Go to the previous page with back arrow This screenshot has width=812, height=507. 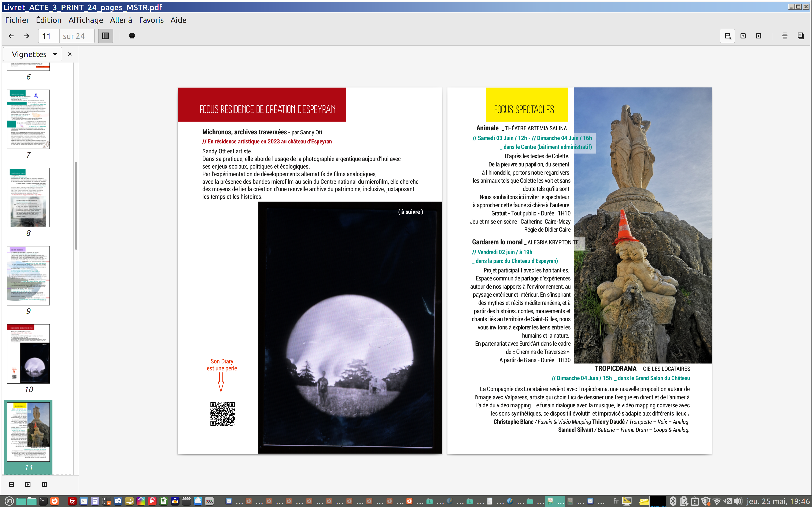coord(11,36)
